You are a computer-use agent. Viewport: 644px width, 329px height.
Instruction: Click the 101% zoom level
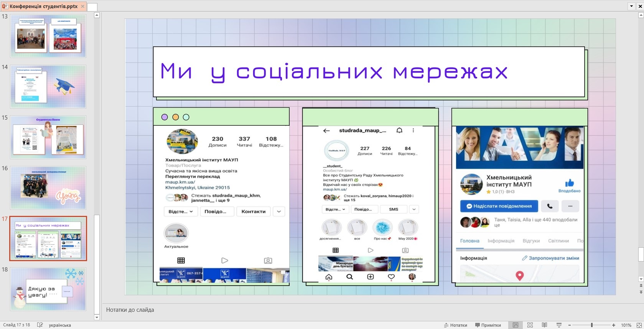click(626, 325)
